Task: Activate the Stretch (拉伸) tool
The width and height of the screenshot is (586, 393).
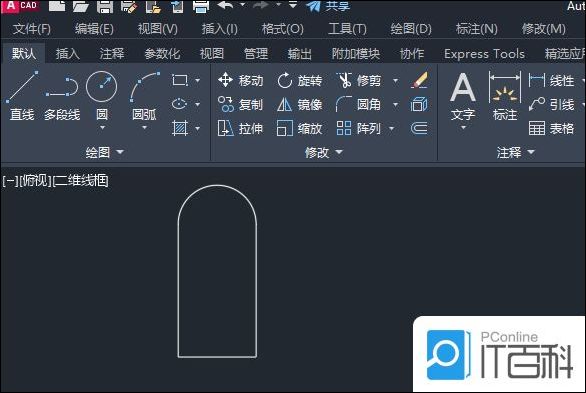Action: (x=240, y=129)
